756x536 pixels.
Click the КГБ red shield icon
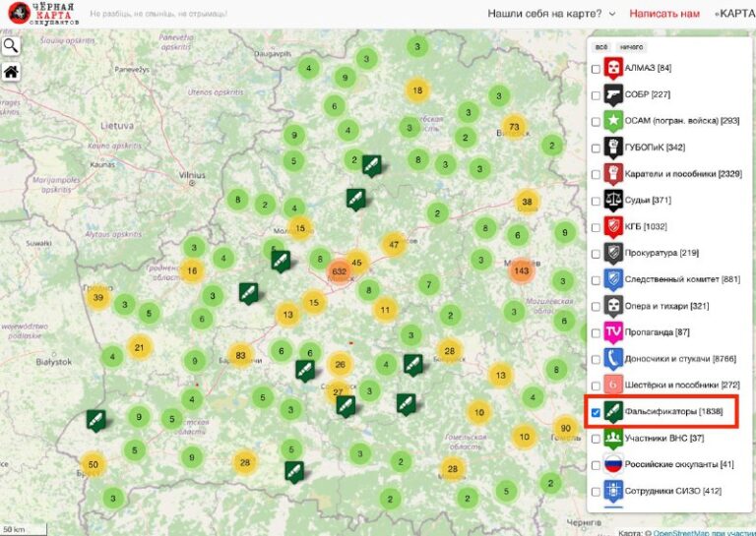[613, 227]
